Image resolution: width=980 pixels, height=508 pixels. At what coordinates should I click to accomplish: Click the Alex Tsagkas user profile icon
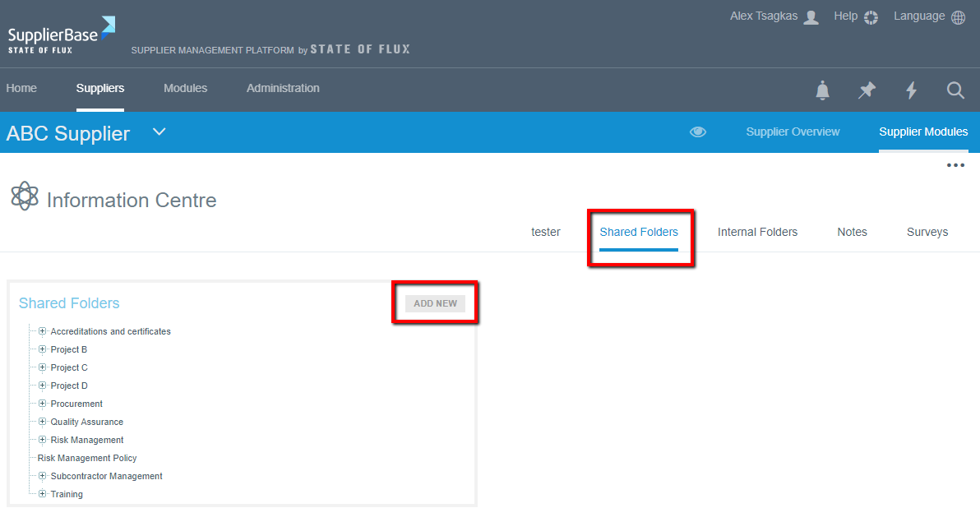[x=811, y=17]
